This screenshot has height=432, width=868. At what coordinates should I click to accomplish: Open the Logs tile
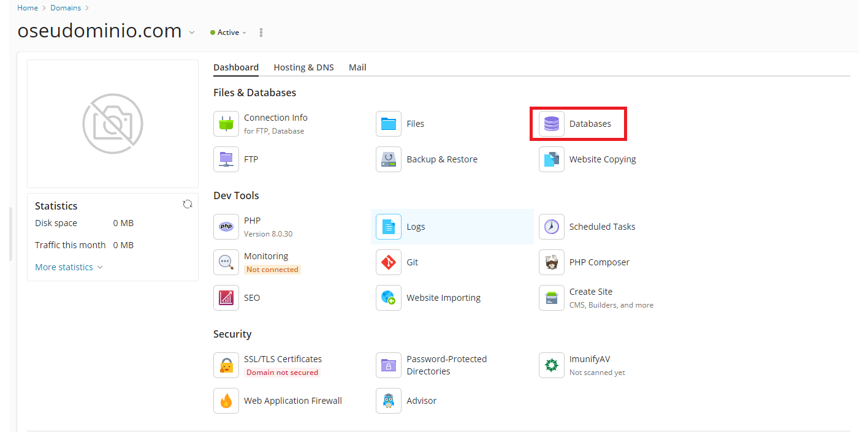(x=451, y=227)
